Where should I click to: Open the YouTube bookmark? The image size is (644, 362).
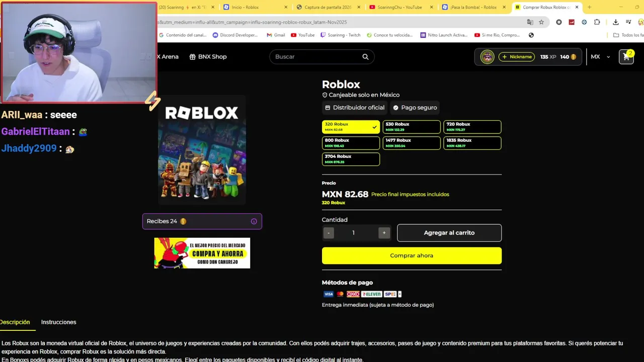(x=302, y=35)
